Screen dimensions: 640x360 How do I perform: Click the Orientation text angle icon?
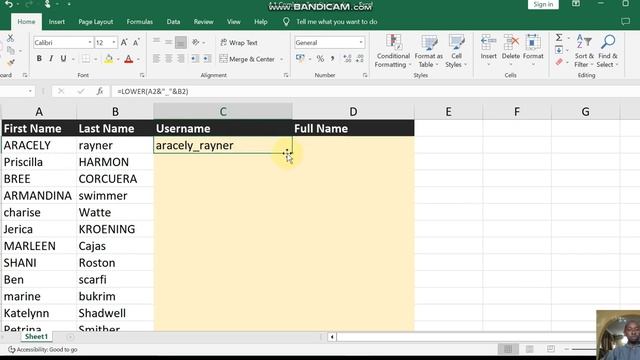pyautogui.click(x=196, y=42)
